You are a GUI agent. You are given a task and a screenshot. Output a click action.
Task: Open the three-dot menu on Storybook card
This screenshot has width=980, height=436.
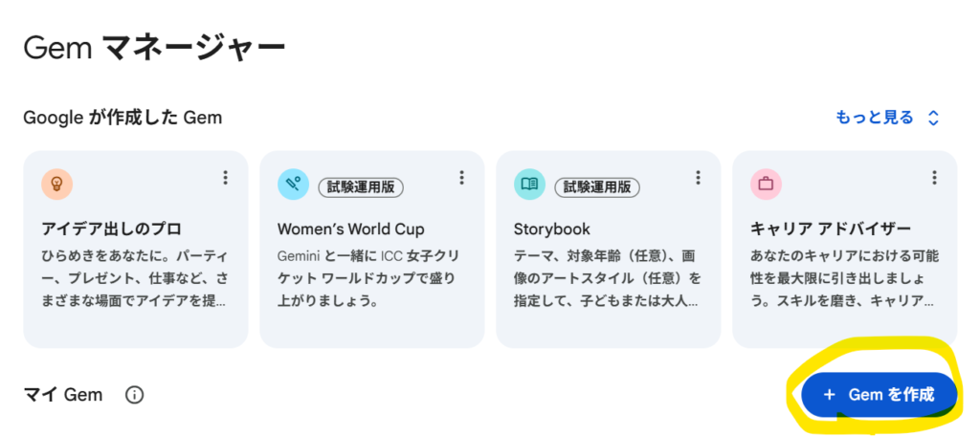tap(698, 178)
